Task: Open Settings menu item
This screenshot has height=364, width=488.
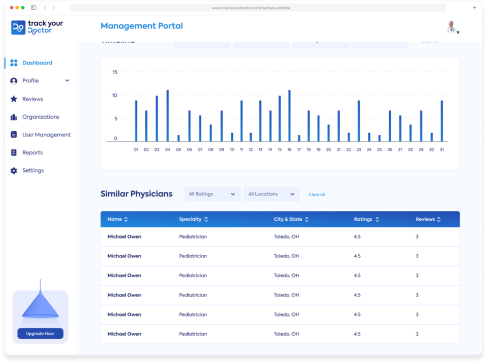Action: (33, 170)
